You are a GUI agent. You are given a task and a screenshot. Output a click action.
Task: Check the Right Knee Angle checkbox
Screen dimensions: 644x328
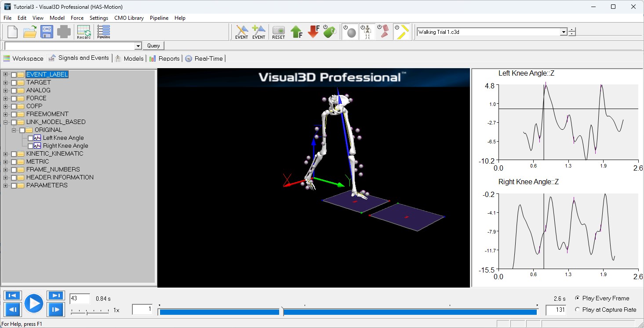[x=30, y=146]
